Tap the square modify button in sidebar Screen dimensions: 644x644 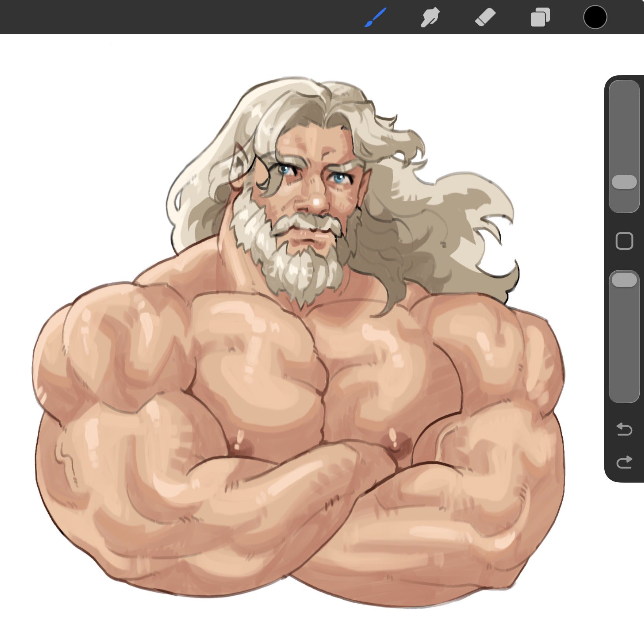624,241
